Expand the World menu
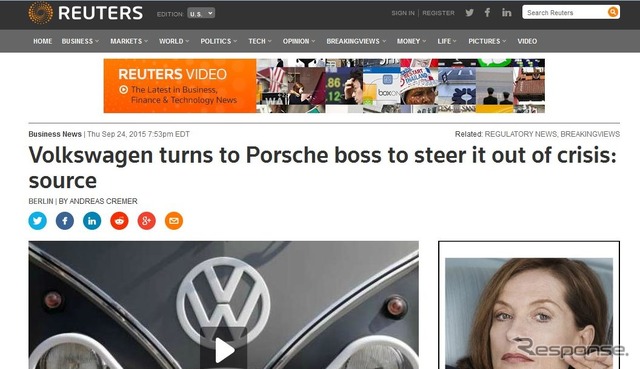Screen dimensions: 640x369 [x=174, y=41]
